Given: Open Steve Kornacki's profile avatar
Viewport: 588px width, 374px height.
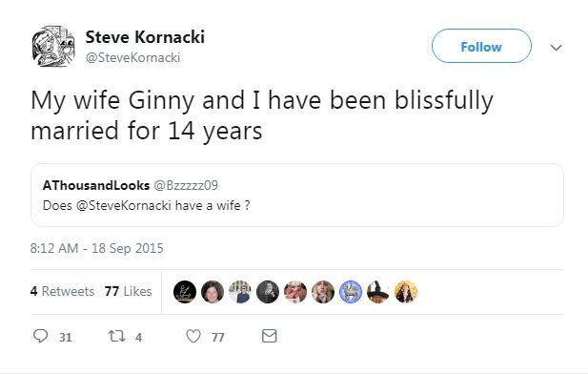Looking at the screenshot, I should (x=53, y=47).
